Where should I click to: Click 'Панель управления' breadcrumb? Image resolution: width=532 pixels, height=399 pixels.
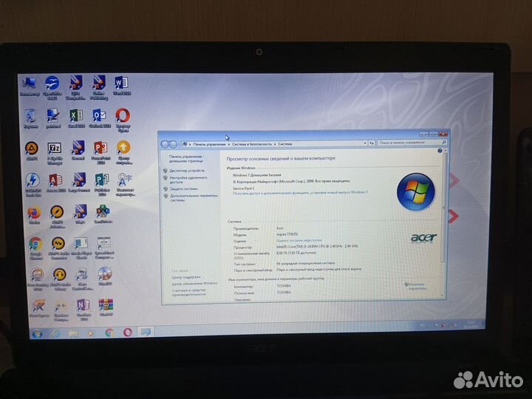coord(209,144)
